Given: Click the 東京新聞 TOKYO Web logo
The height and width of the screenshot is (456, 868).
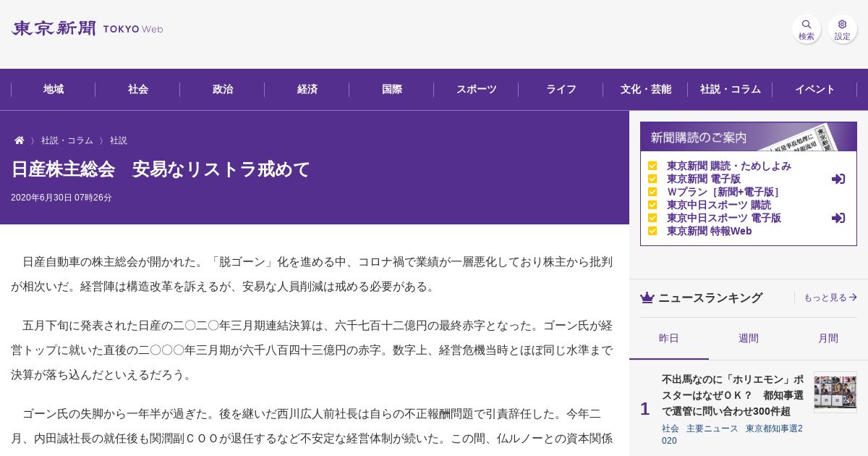Looking at the screenshot, I should coord(87,29).
